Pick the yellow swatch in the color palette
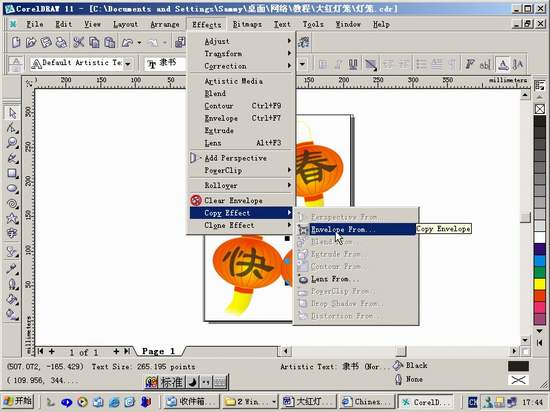 coord(539,284)
